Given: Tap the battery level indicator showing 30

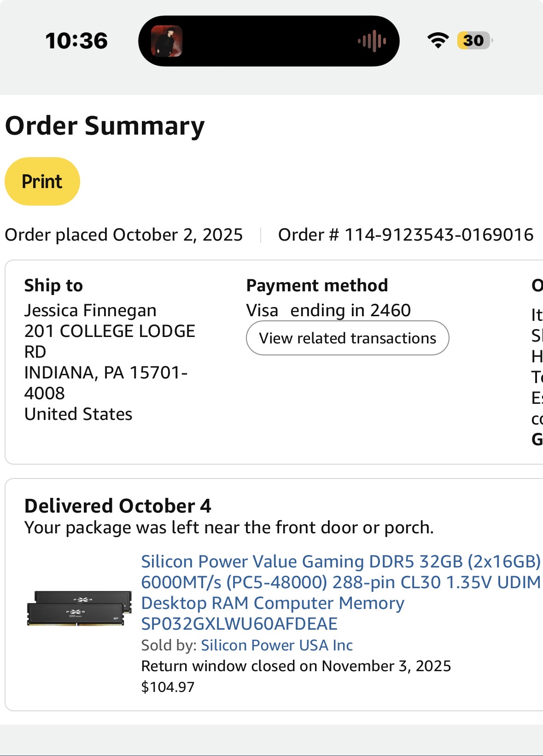Looking at the screenshot, I should (474, 41).
